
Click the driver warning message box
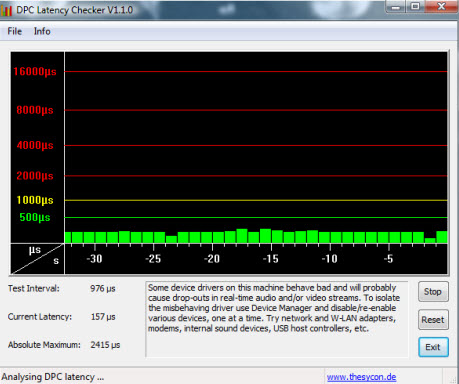(x=277, y=319)
